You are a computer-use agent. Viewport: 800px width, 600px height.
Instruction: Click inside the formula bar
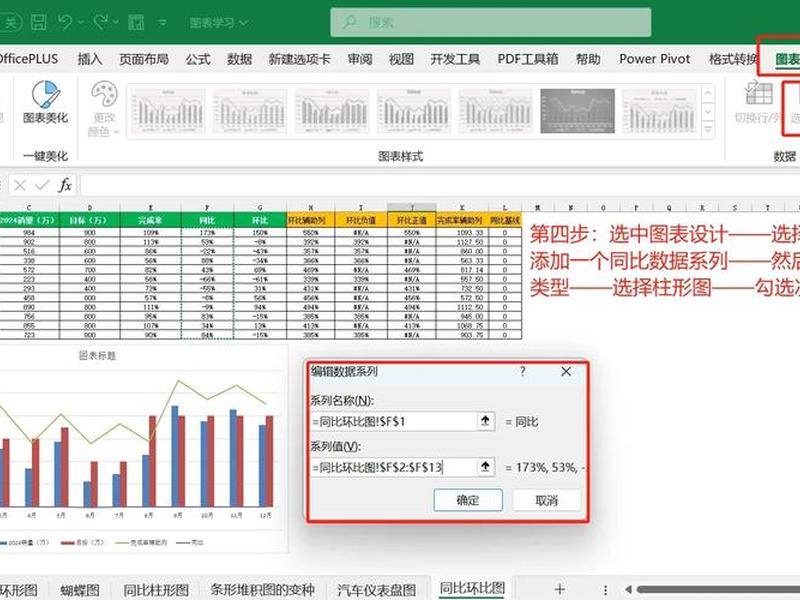pos(440,185)
